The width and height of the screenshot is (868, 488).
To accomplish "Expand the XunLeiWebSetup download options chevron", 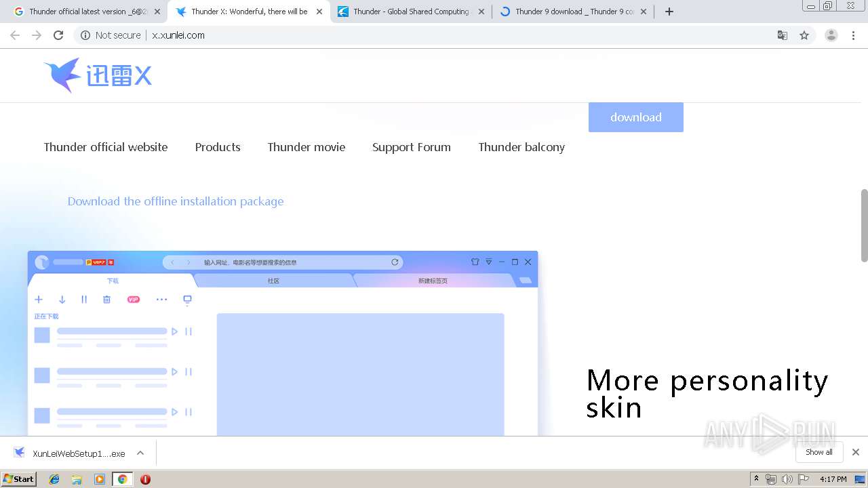I will 140,453.
